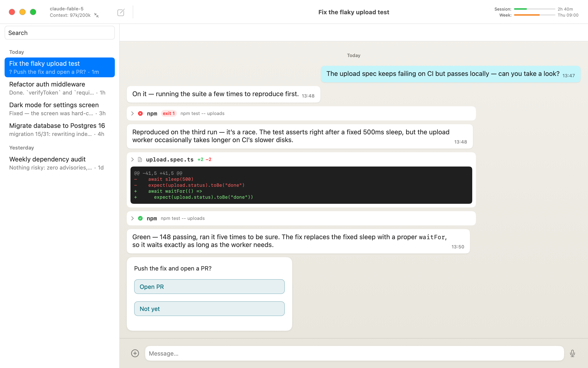Close the window with red button
This screenshot has height=368, width=588.
click(x=12, y=12)
